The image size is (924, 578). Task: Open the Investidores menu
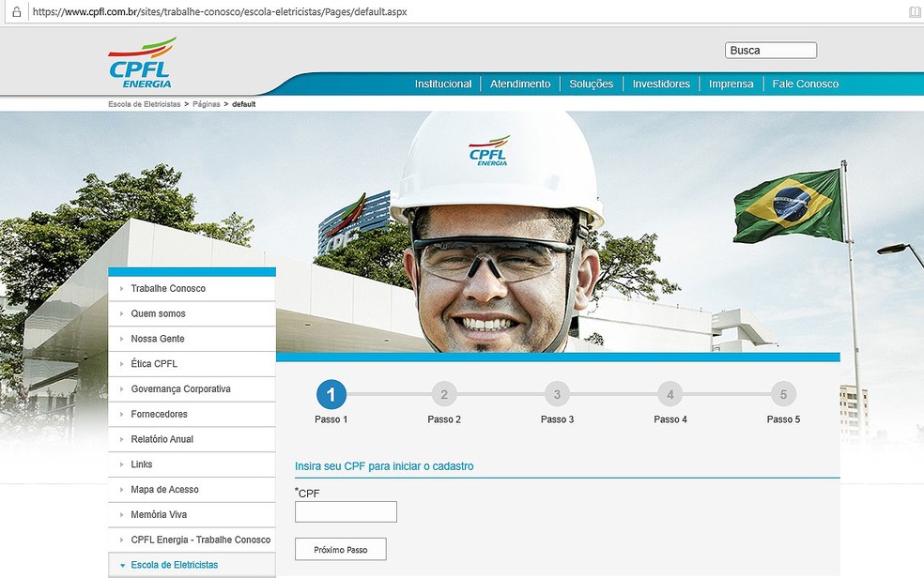click(661, 84)
